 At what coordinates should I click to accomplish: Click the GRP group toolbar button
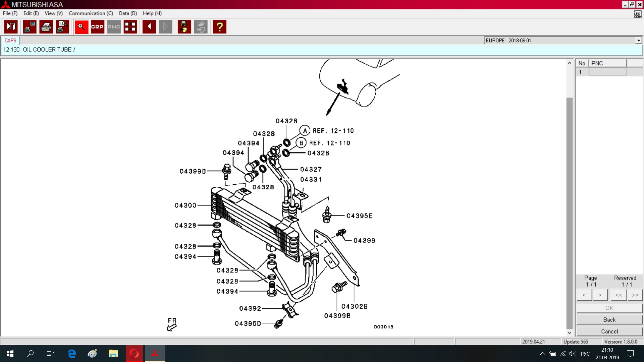click(97, 27)
